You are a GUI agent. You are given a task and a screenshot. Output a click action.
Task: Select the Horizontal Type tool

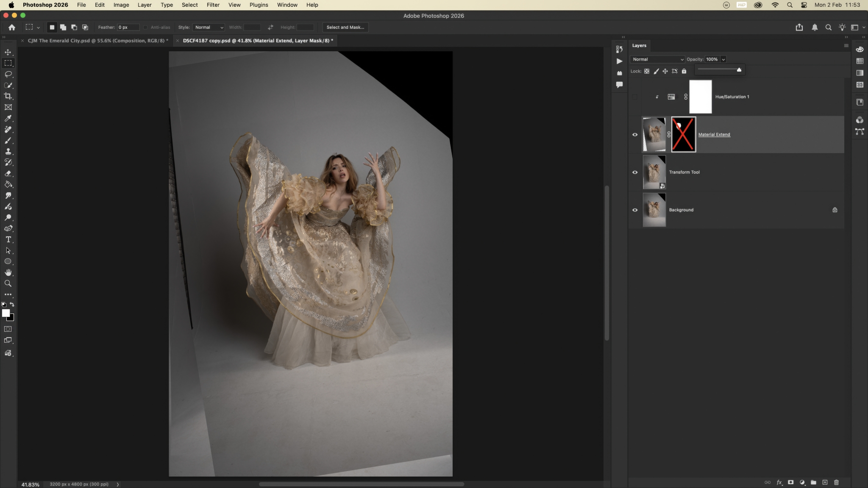8,239
